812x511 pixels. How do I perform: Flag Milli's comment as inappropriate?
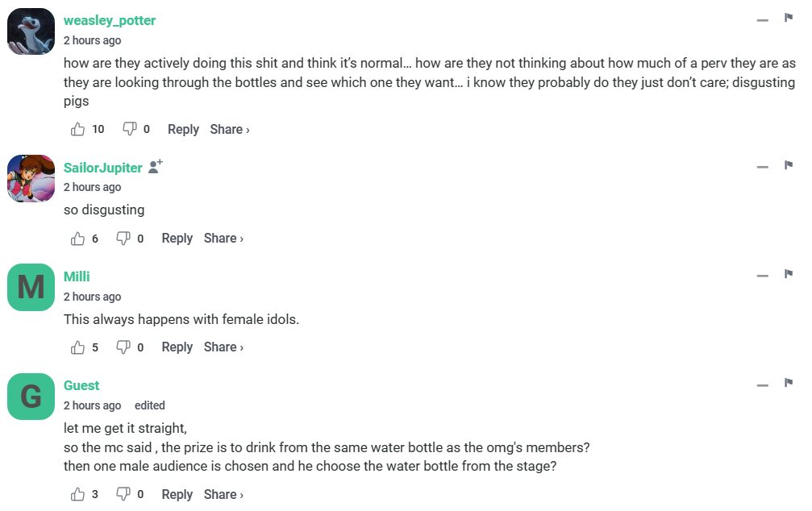(789, 274)
